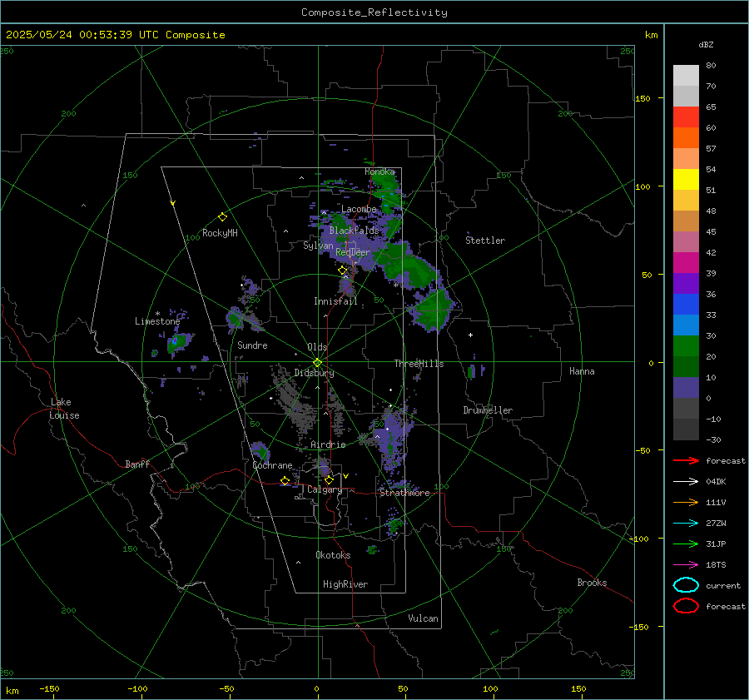
Task: Click the Strathmore city label
Action: coord(404,493)
